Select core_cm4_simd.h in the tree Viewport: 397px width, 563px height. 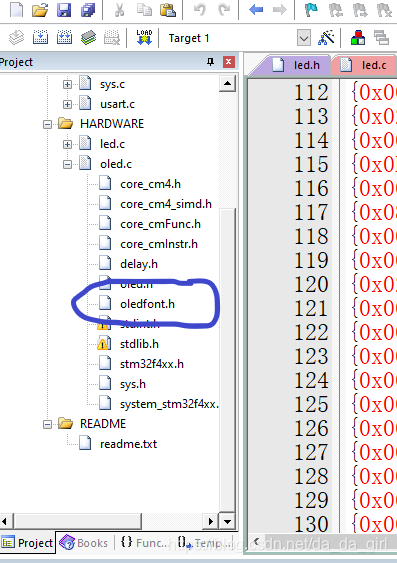166,204
